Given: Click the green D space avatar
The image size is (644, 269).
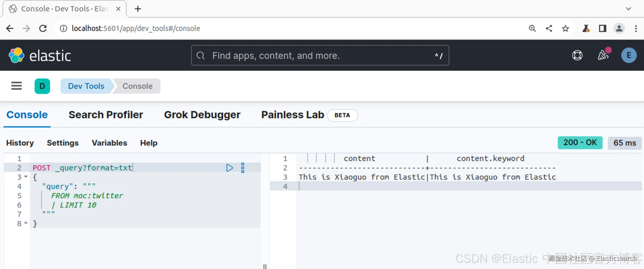Looking at the screenshot, I should [42, 86].
